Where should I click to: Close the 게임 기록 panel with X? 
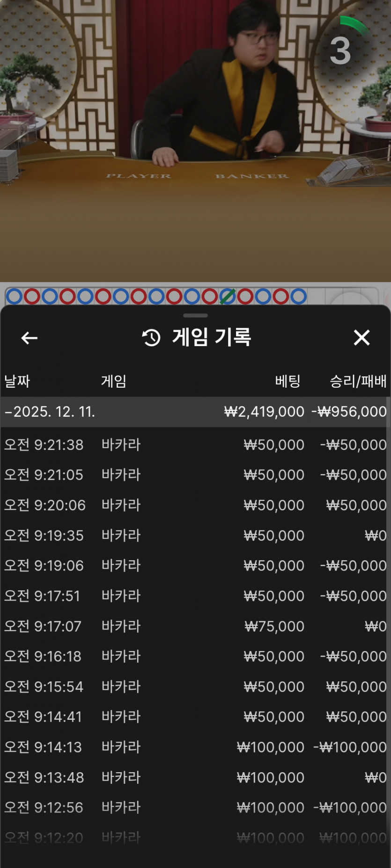click(361, 337)
